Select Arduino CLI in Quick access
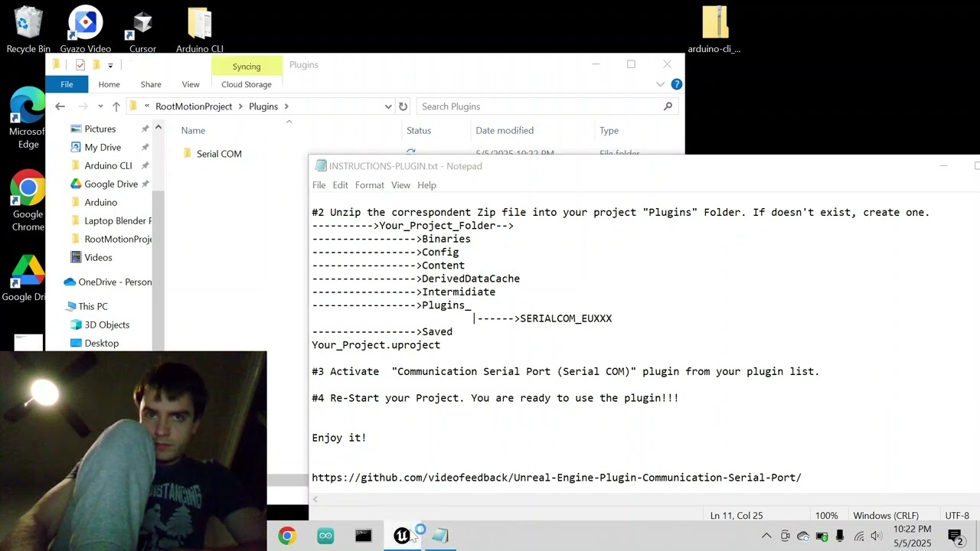This screenshot has width=980, height=551. (x=108, y=166)
